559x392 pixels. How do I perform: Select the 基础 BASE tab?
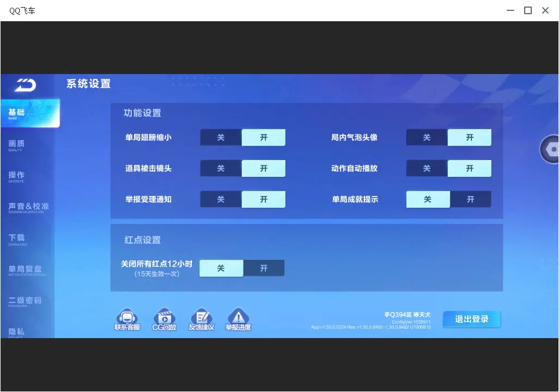[31, 113]
